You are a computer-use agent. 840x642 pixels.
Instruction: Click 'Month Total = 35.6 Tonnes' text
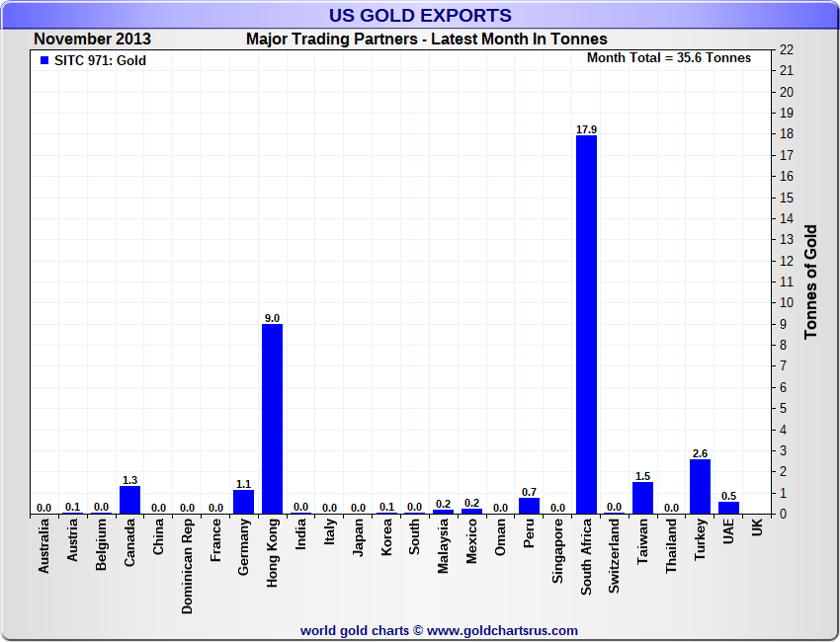click(x=669, y=58)
